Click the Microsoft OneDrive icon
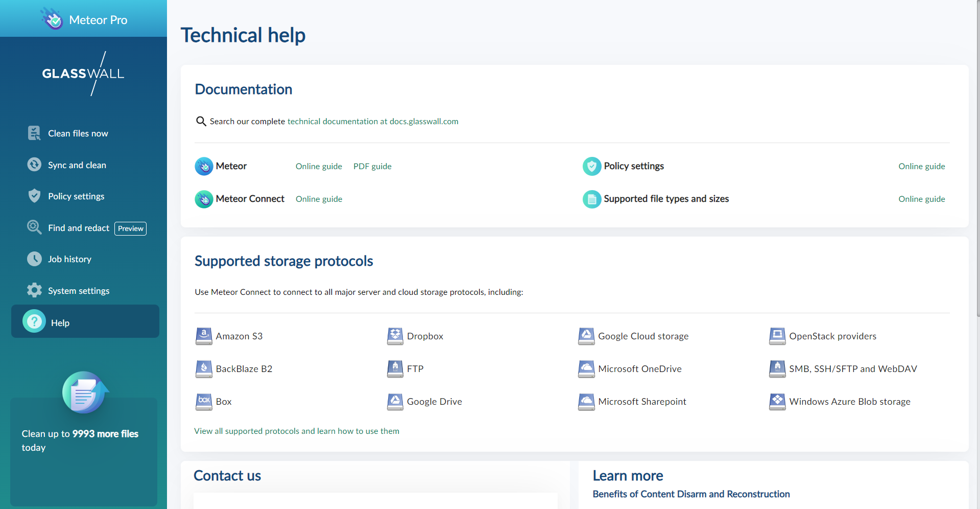Viewport: 980px width, 509px height. [x=586, y=369]
